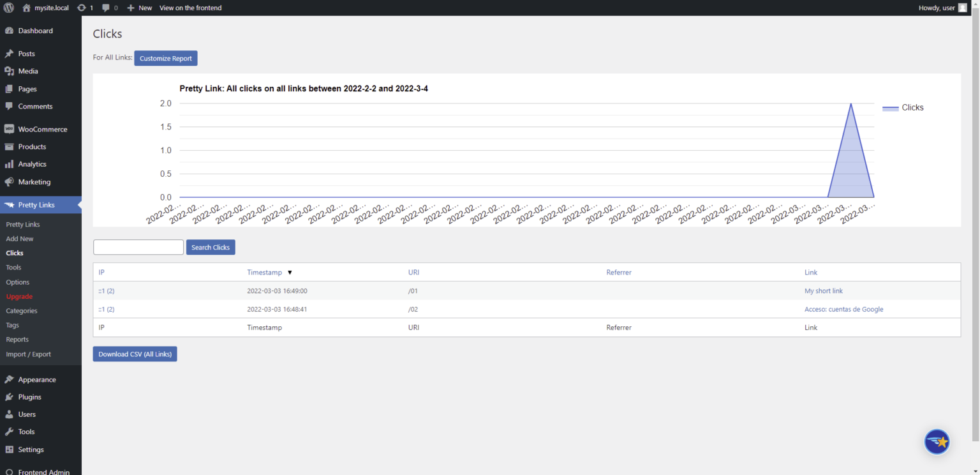Open the Acceso cuentas de Google link
Image resolution: width=980 pixels, height=475 pixels.
[x=843, y=309]
